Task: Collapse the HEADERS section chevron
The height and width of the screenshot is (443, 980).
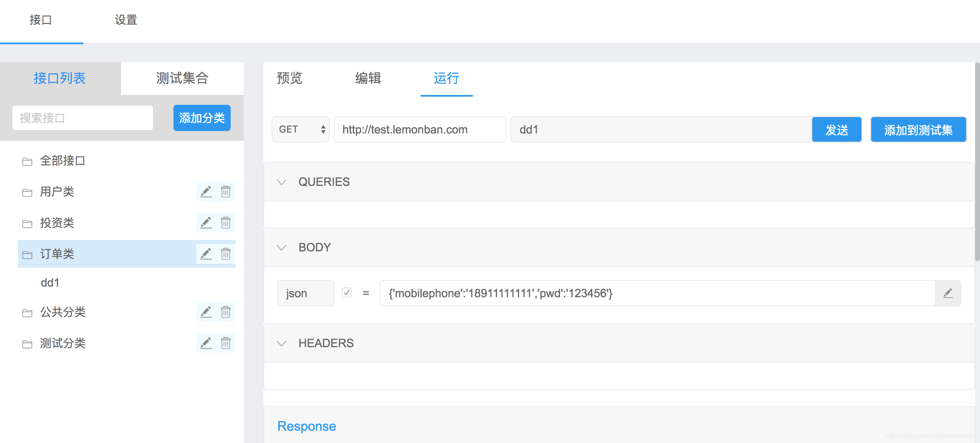Action: click(x=281, y=344)
